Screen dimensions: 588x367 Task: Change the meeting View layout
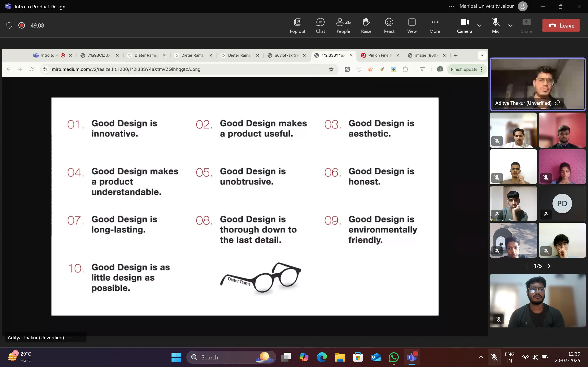pos(412,25)
